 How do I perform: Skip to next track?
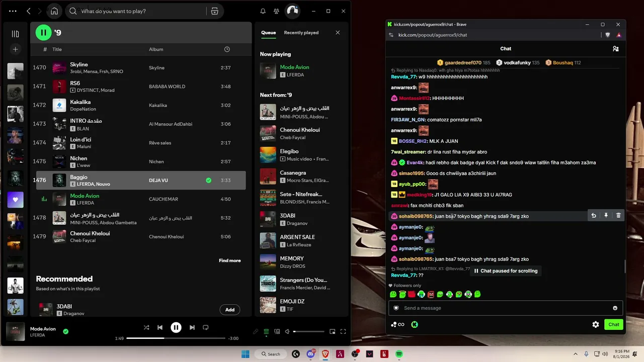[x=192, y=327]
